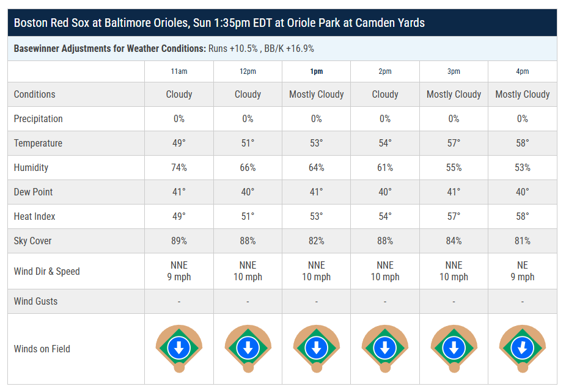
Task: Click the 1pm wind direction field icon
Action: click(x=316, y=349)
